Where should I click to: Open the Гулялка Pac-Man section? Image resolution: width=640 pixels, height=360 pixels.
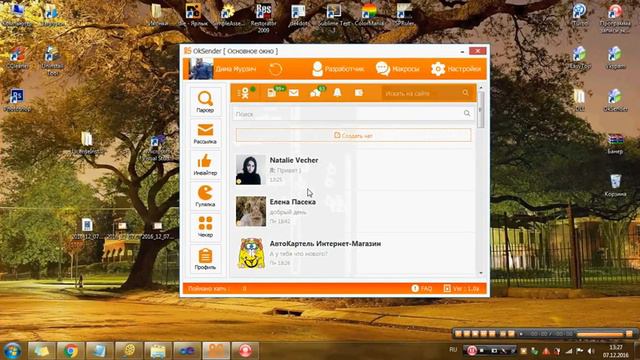[x=205, y=196]
